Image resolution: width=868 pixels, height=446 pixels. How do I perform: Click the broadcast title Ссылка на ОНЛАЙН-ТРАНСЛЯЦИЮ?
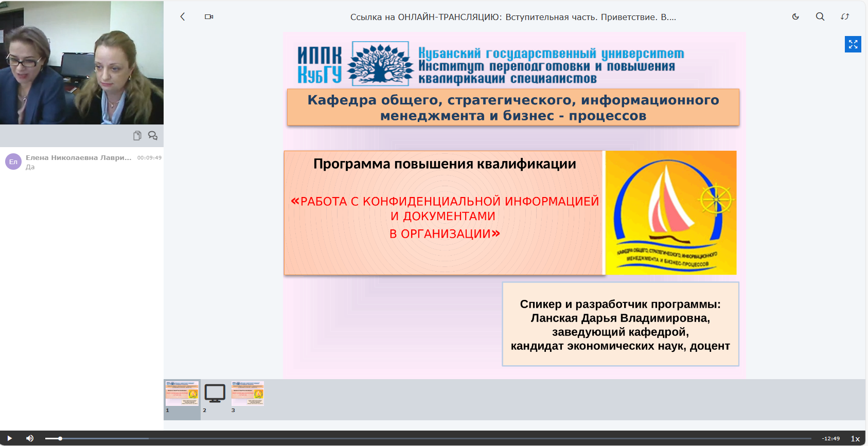click(x=513, y=17)
